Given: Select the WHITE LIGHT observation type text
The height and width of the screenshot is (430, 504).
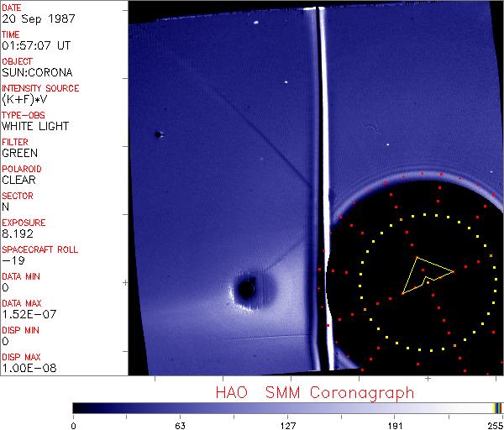Looking at the screenshot, I should point(35,126).
